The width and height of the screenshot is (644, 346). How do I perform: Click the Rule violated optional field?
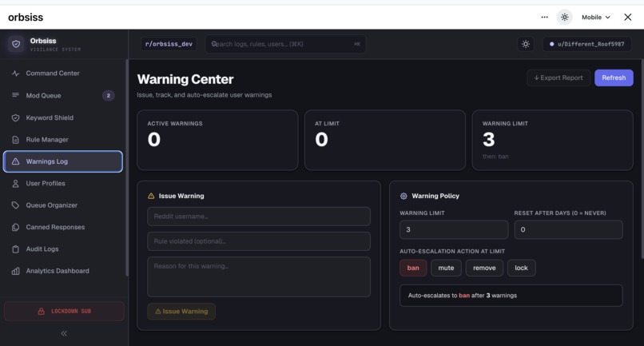point(259,241)
